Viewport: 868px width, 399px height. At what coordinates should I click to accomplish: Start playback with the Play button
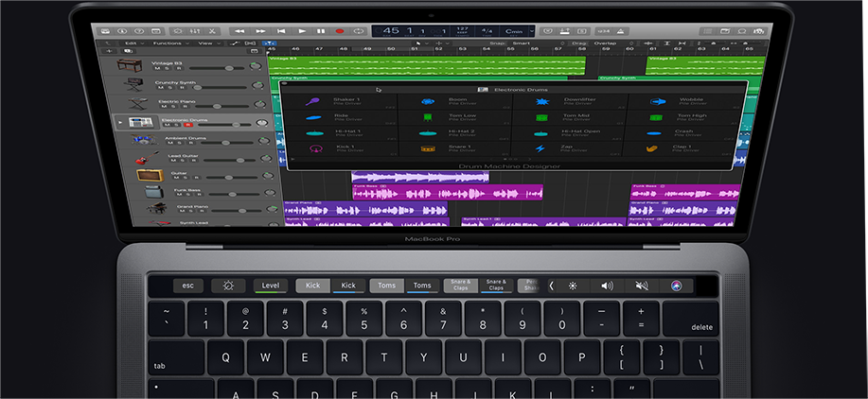coord(302,31)
